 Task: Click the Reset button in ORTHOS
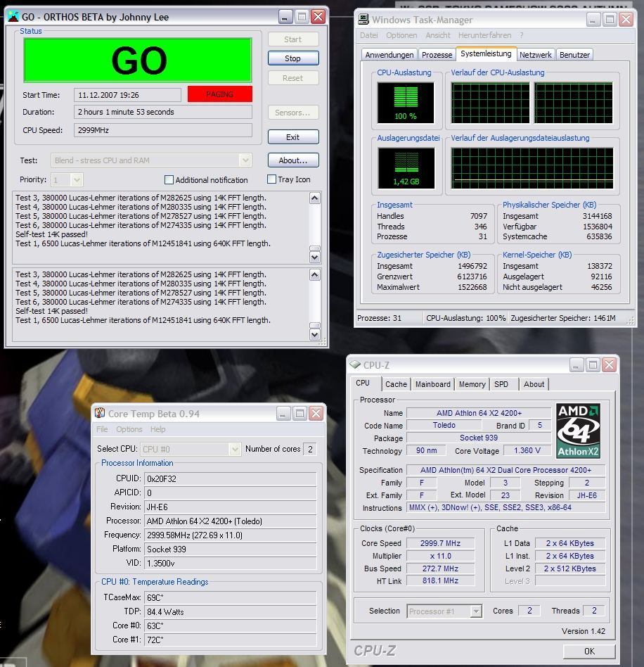tap(293, 78)
